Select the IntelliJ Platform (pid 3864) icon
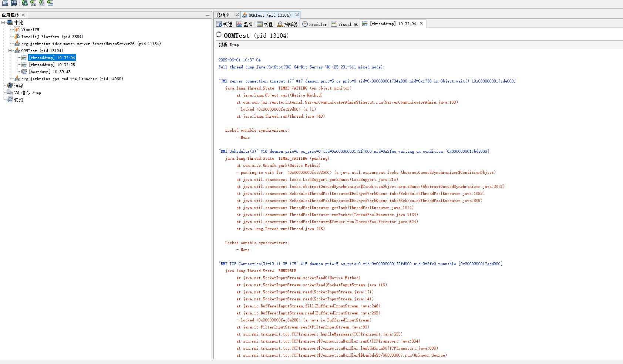This screenshot has height=364, width=623. (x=17, y=37)
